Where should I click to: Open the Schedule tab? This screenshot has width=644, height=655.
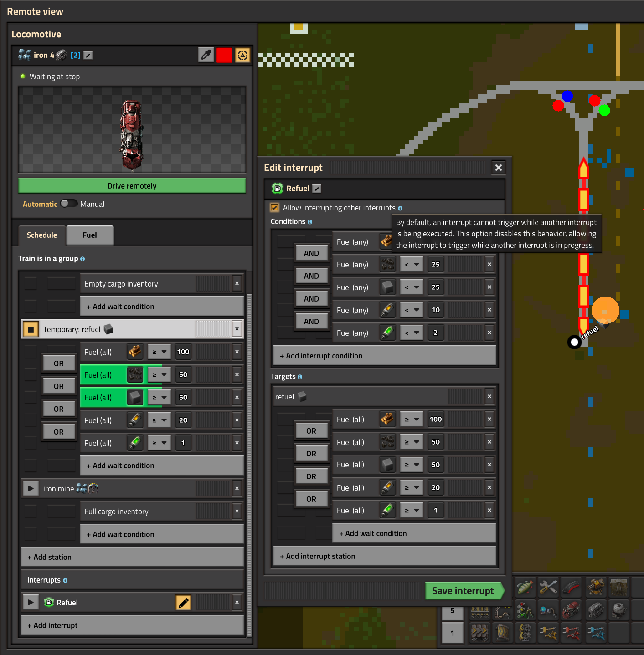42,235
